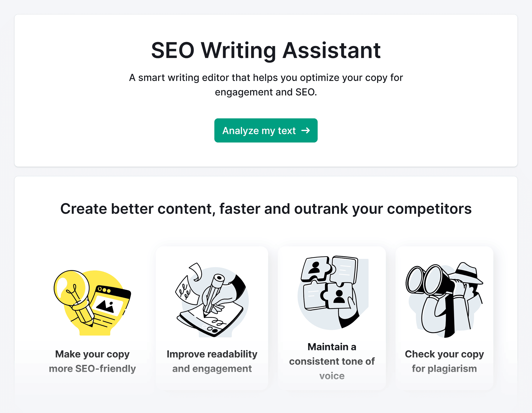This screenshot has height=413, width=532.
Task: Click the SEO Writing Assistant heading
Action: click(x=266, y=50)
